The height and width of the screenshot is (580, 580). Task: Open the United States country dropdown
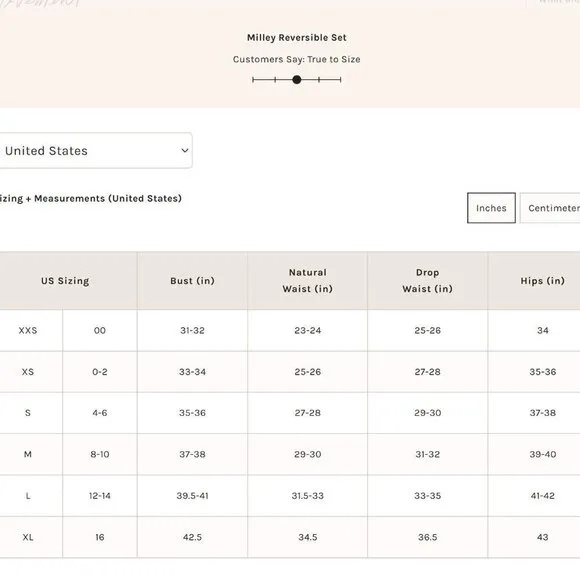pos(95,151)
